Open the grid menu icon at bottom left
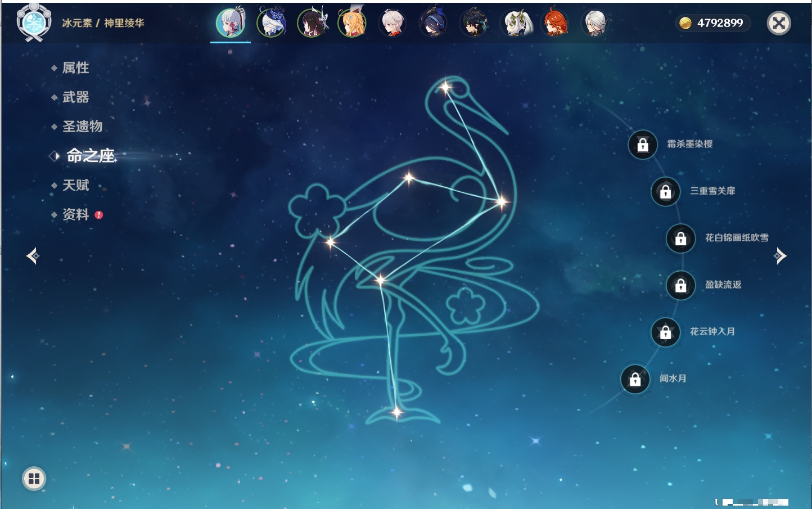This screenshot has width=812, height=509. (34, 479)
